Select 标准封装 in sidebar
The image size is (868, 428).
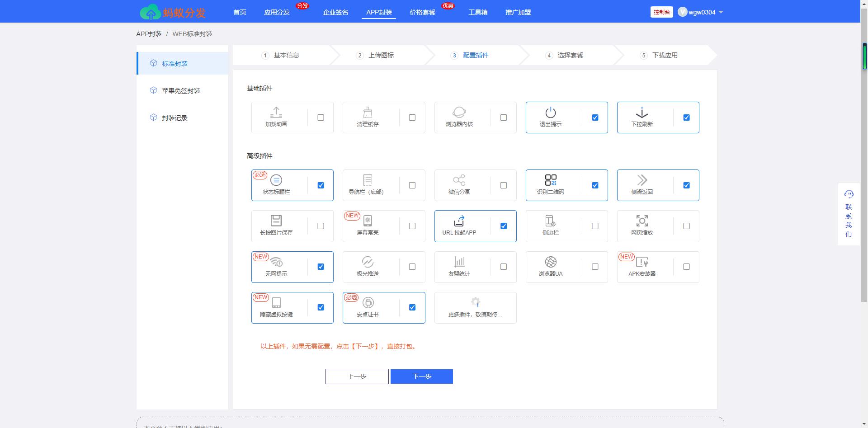click(182, 63)
